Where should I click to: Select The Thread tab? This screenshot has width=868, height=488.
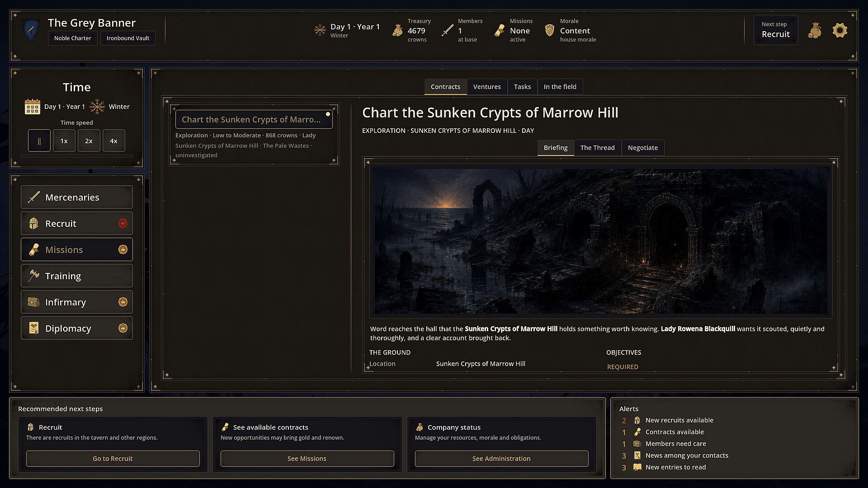(598, 148)
